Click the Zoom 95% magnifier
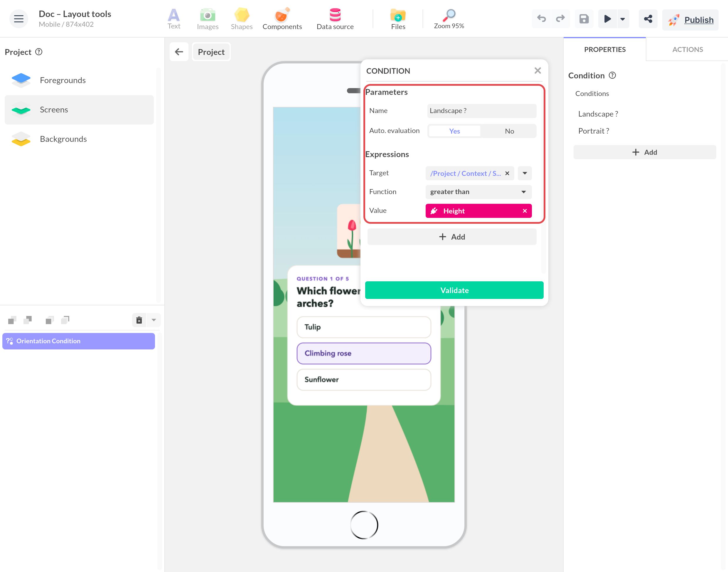 pyautogui.click(x=449, y=19)
